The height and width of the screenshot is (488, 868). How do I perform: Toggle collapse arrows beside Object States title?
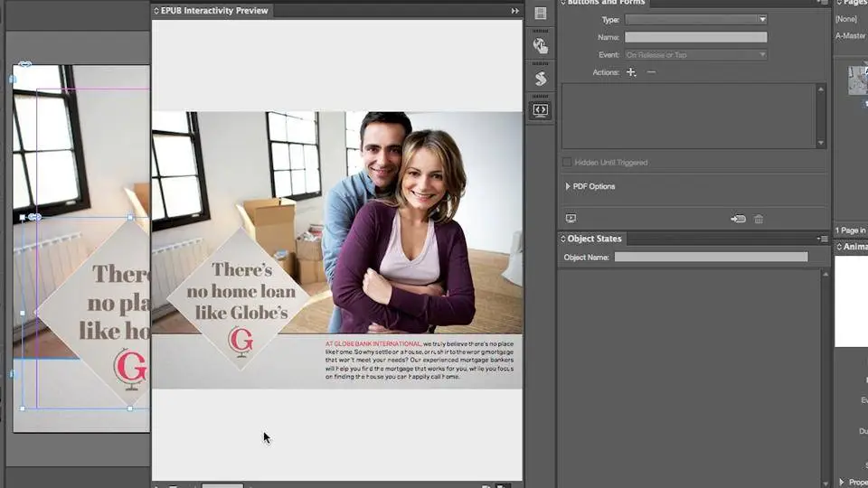coord(563,239)
